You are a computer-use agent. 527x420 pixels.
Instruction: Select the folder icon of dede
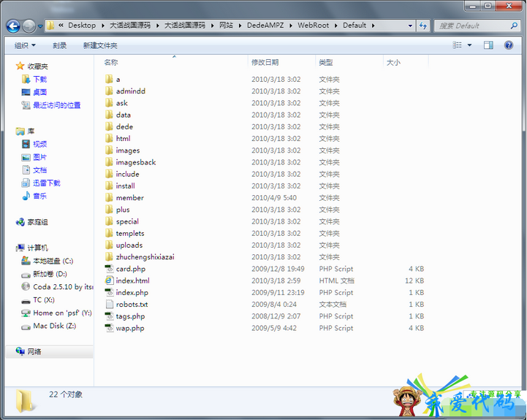109,126
